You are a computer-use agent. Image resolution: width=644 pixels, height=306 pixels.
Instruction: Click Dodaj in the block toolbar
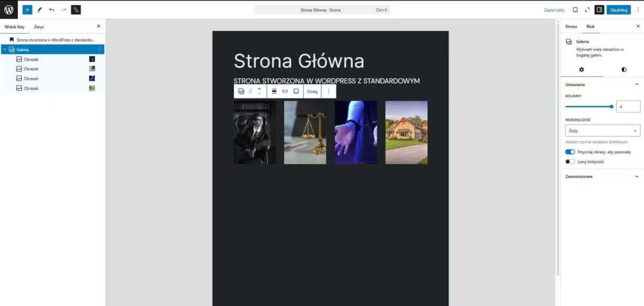(x=312, y=92)
